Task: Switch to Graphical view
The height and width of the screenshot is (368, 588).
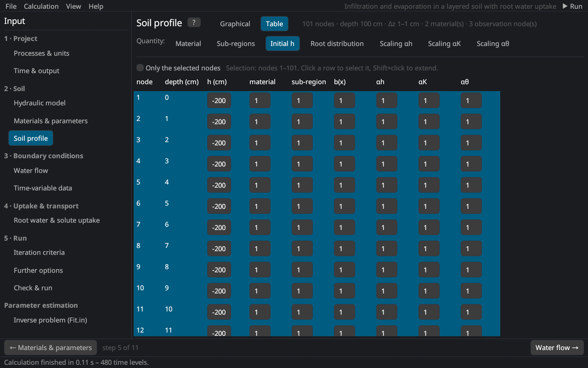Action: (x=235, y=24)
